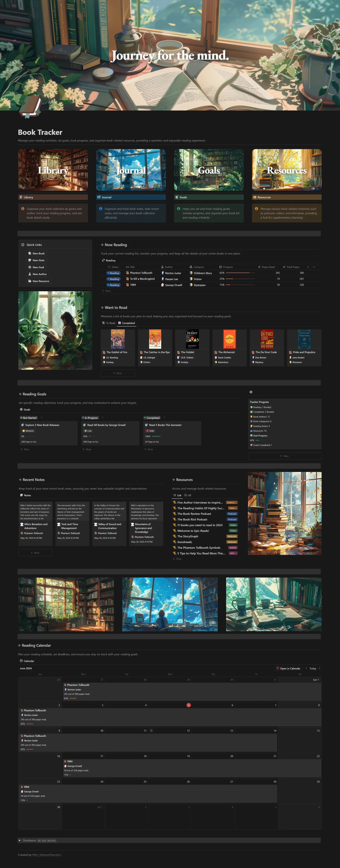The image size is (340, 868).
Task: Click the Total Pages column header
Action: pos(291,267)
